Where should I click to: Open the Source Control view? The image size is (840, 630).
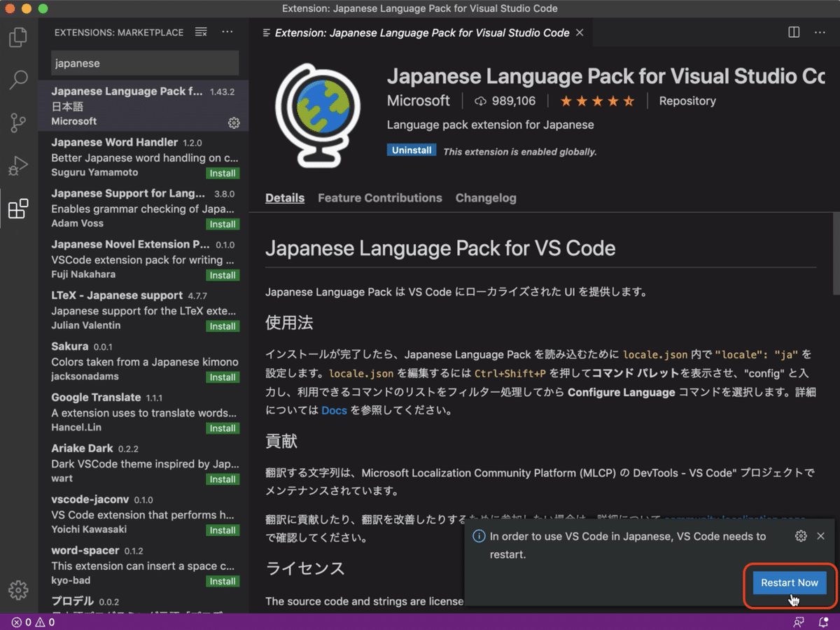pyautogui.click(x=18, y=123)
